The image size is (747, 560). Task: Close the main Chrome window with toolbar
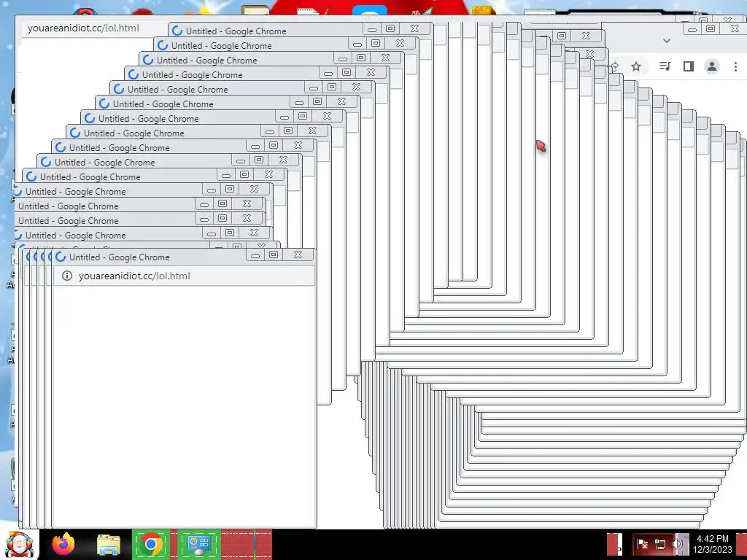click(x=735, y=28)
